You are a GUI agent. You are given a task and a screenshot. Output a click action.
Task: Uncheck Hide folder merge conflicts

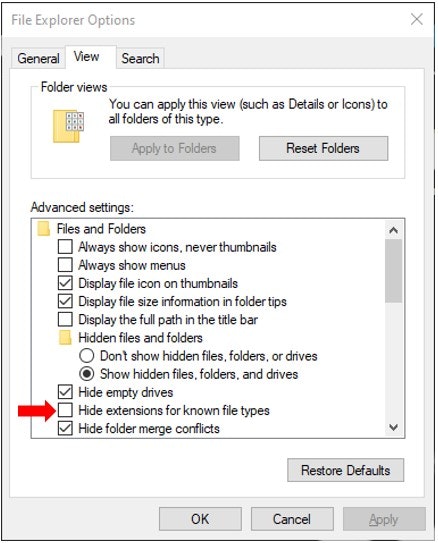point(65,428)
